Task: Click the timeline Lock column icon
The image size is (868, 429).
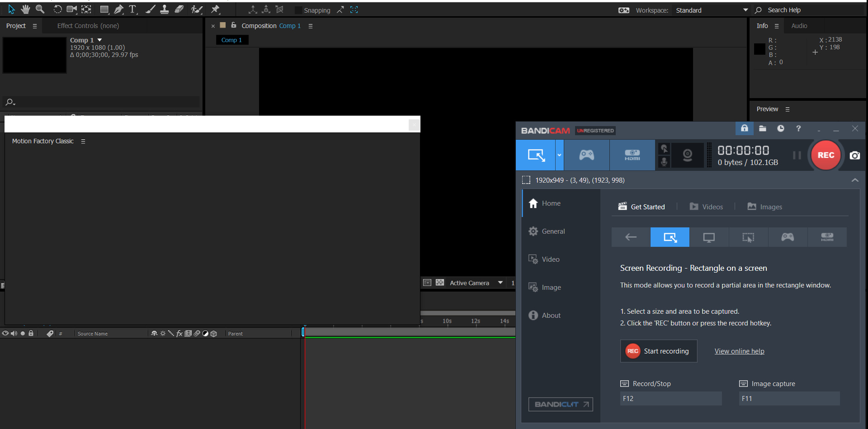Action: [x=31, y=334]
